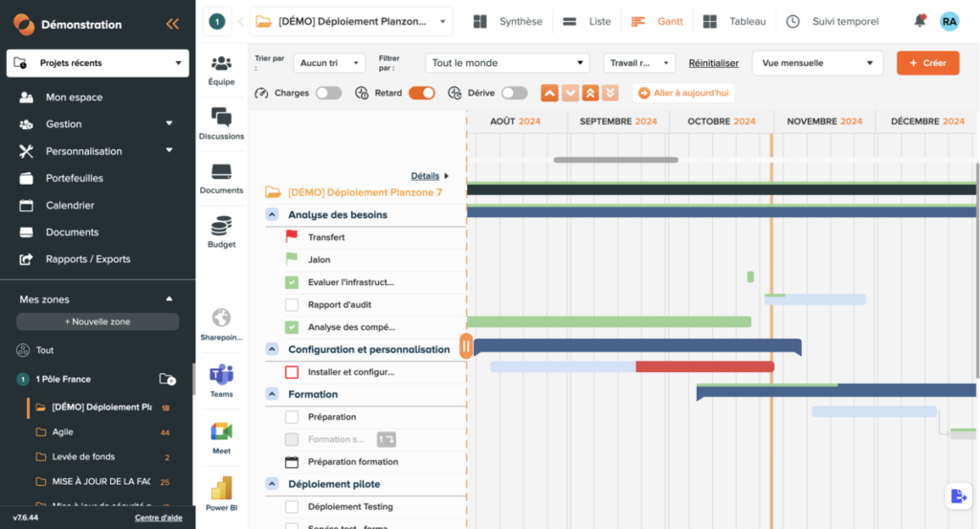Disable the Retard toggle
The image size is (980, 529).
[x=421, y=93]
